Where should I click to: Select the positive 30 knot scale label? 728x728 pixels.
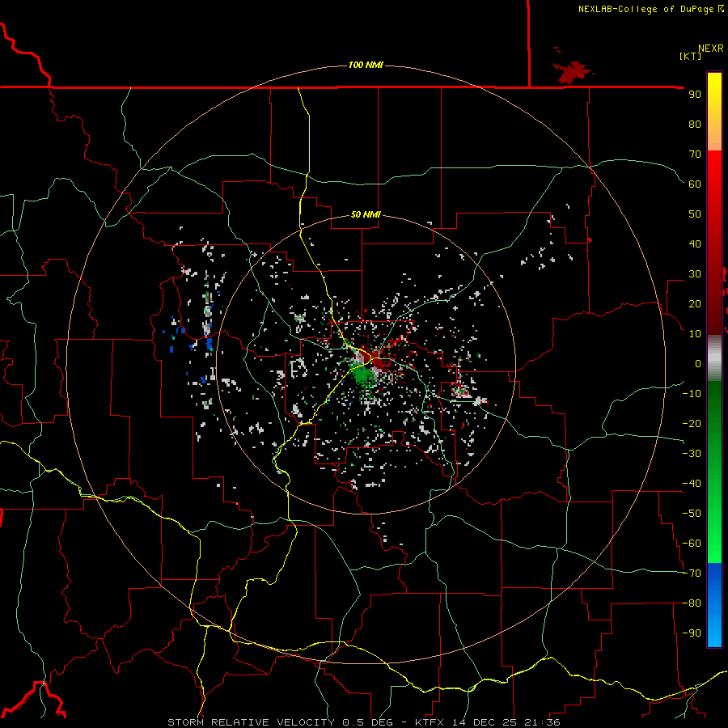pos(695,274)
